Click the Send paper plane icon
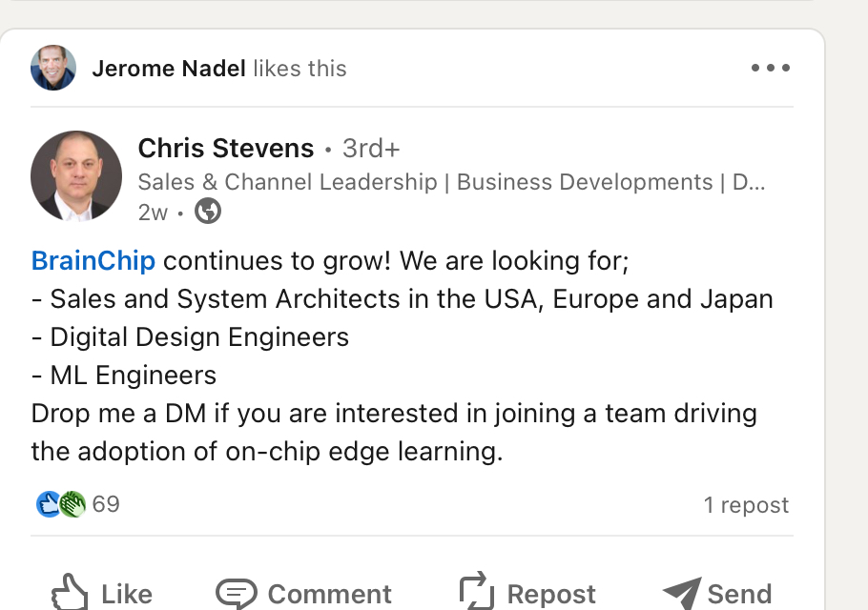Viewport: 868px width, 610px height. coord(682,593)
